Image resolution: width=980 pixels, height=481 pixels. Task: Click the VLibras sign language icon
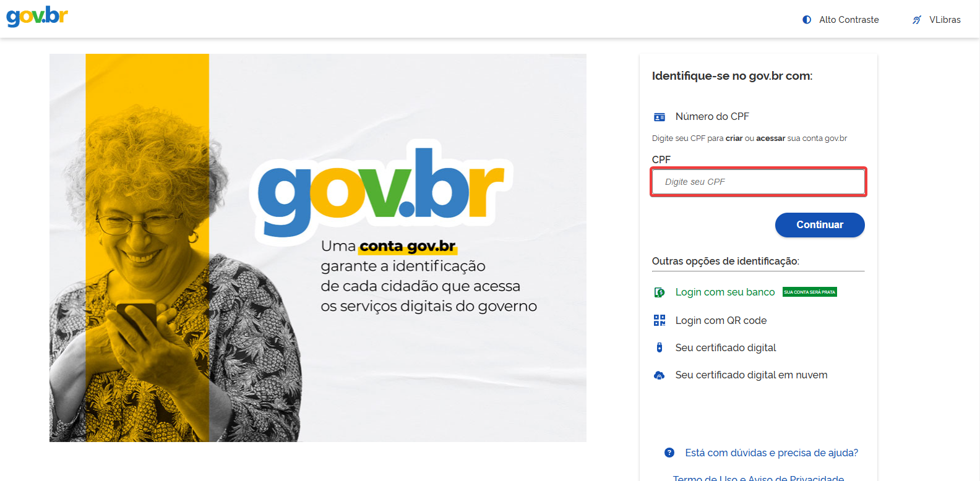[917, 20]
